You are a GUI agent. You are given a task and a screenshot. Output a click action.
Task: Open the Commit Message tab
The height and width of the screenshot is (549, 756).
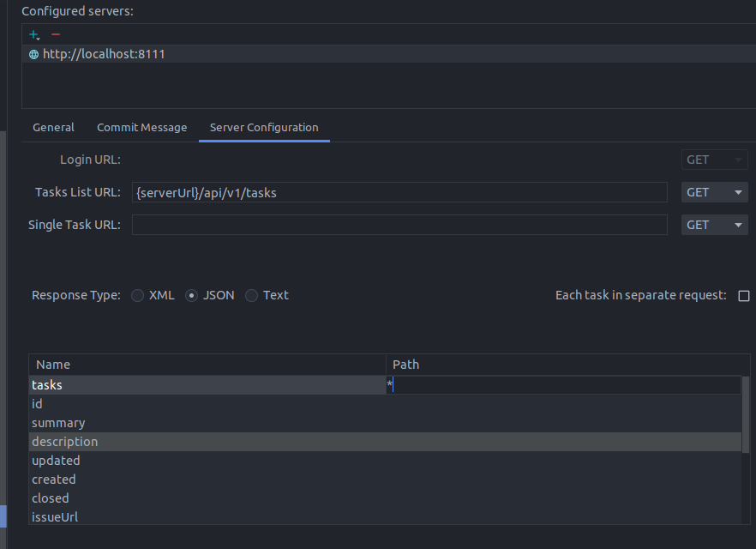tap(141, 127)
